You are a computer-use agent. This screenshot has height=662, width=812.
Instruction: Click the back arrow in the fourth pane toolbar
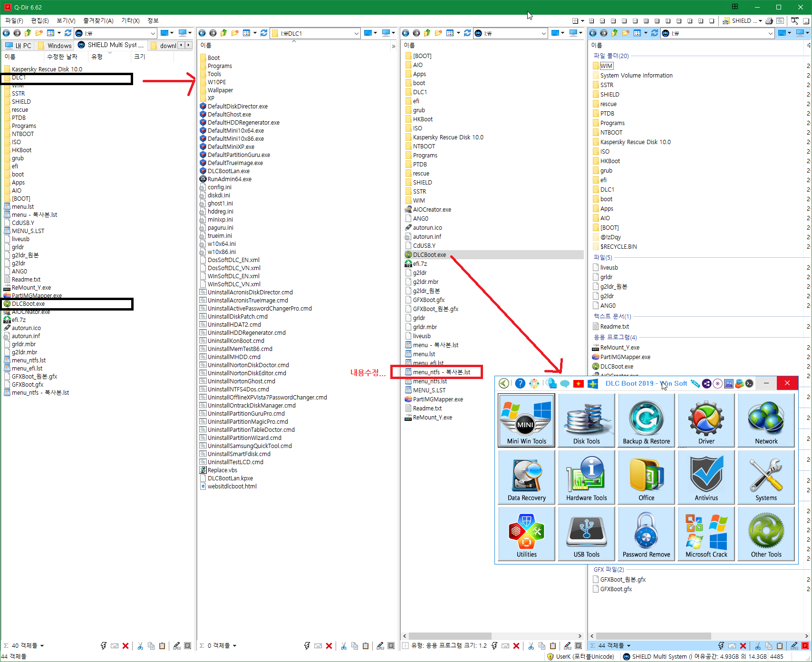593,33
